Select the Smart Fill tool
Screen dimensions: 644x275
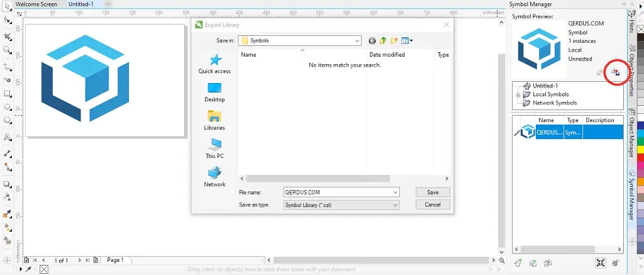(7, 240)
